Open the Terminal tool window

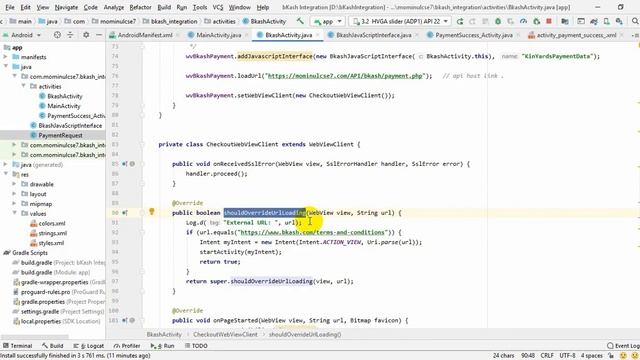click(17, 346)
